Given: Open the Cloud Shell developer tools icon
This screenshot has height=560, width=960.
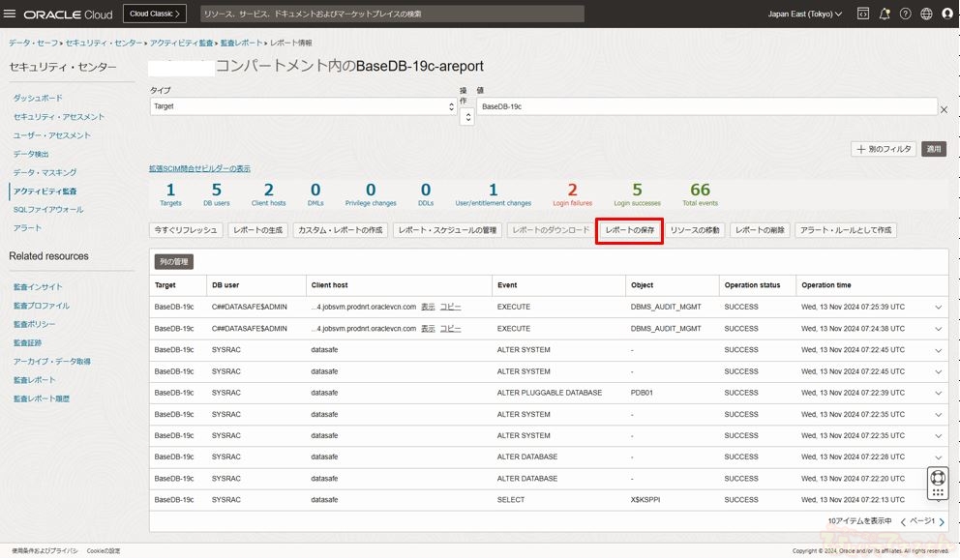Looking at the screenshot, I should pos(862,15).
